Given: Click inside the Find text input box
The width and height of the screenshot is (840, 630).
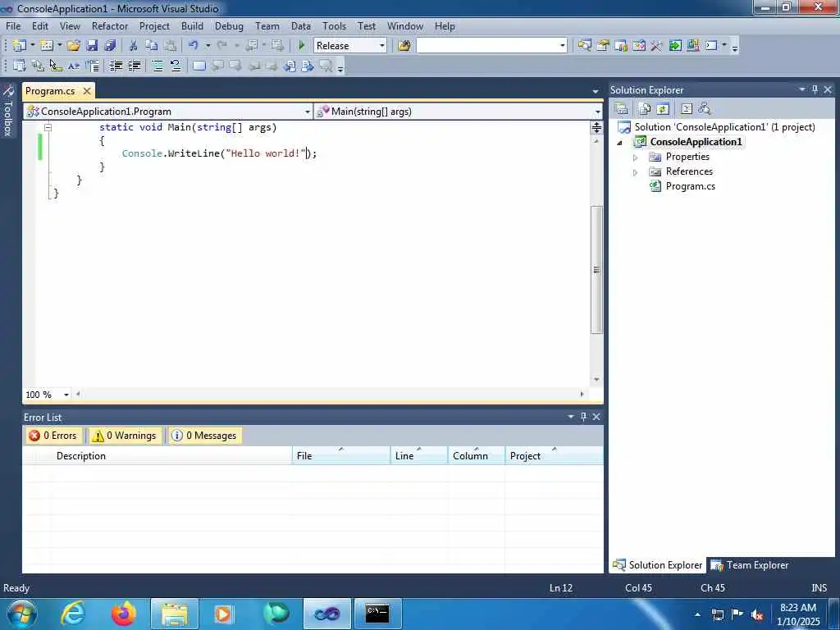Looking at the screenshot, I should (x=486, y=46).
